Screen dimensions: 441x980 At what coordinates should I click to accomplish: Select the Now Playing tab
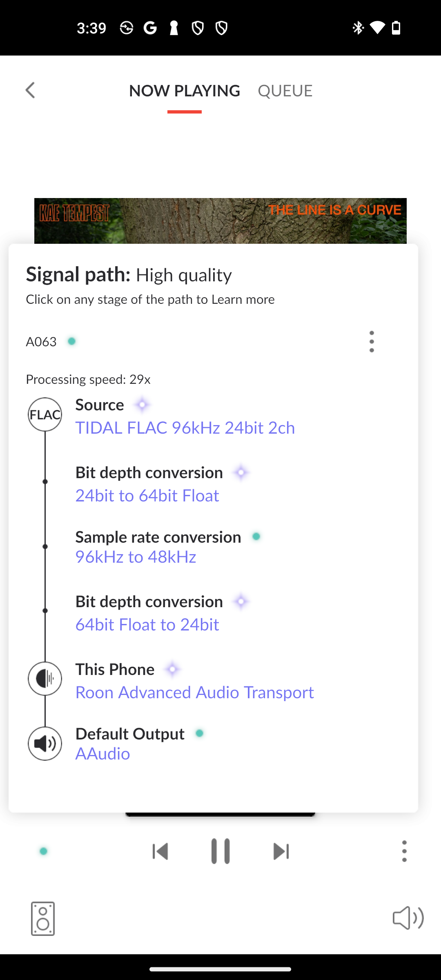(185, 91)
